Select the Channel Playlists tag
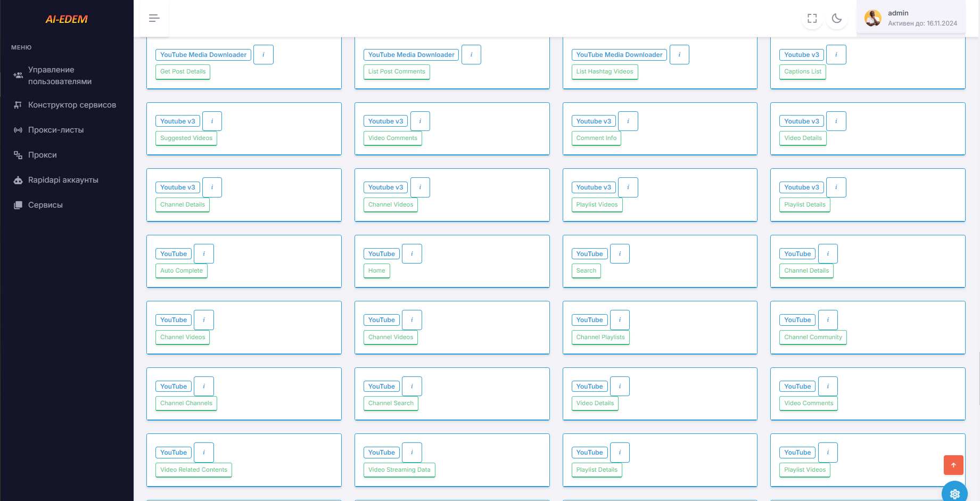Screen dimensions: 980x501 coord(600,337)
